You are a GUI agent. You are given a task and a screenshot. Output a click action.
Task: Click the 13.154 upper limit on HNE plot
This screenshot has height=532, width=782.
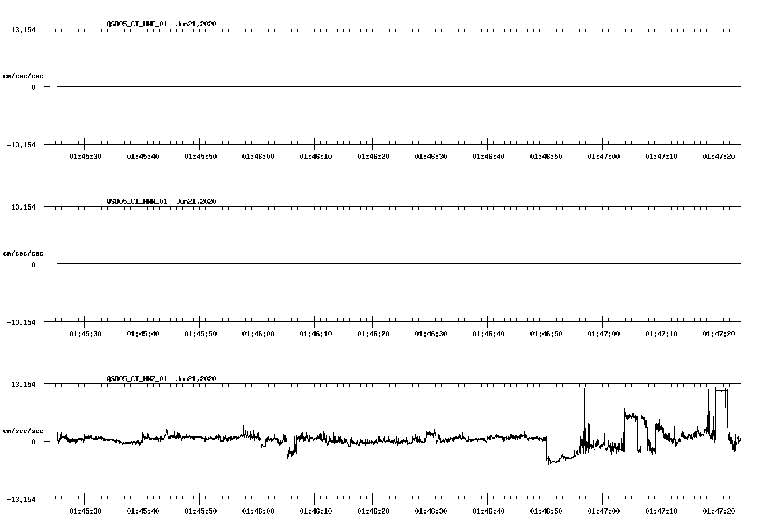tap(23, 29)
